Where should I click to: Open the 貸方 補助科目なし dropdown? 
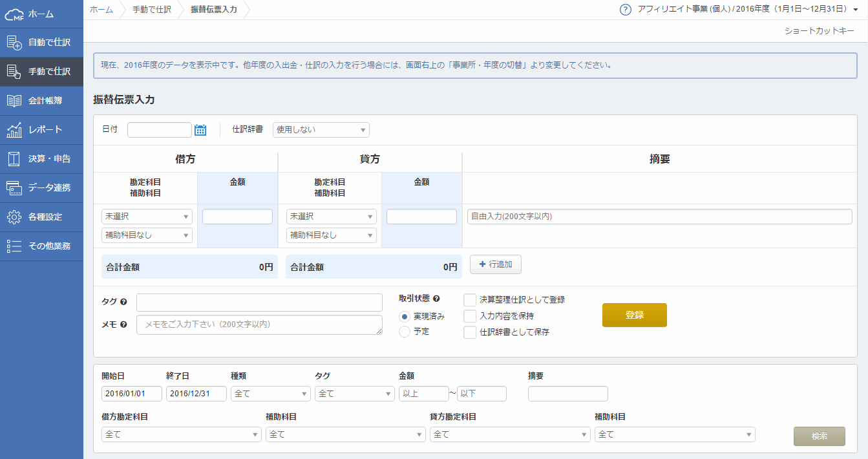[x=332, y=235]
